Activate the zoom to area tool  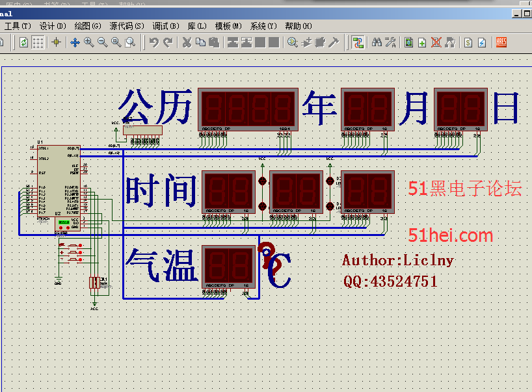(x=130, y=43)
